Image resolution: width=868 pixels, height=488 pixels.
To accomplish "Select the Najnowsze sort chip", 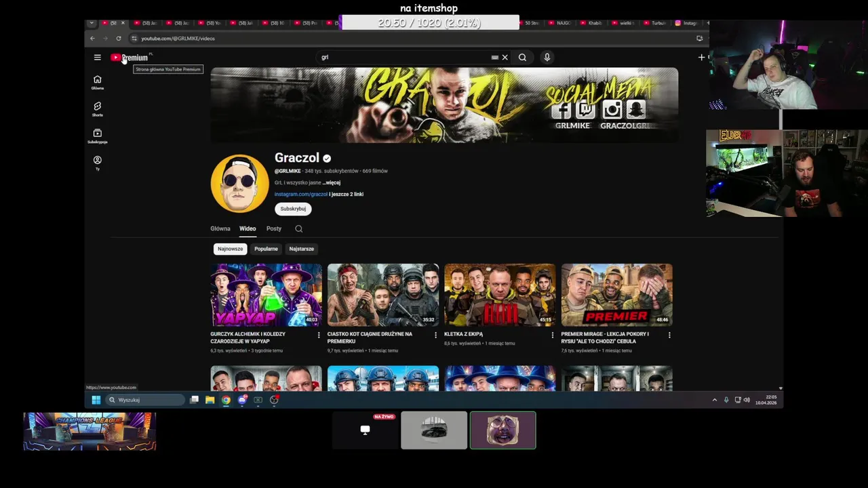I will coord(230,249).
